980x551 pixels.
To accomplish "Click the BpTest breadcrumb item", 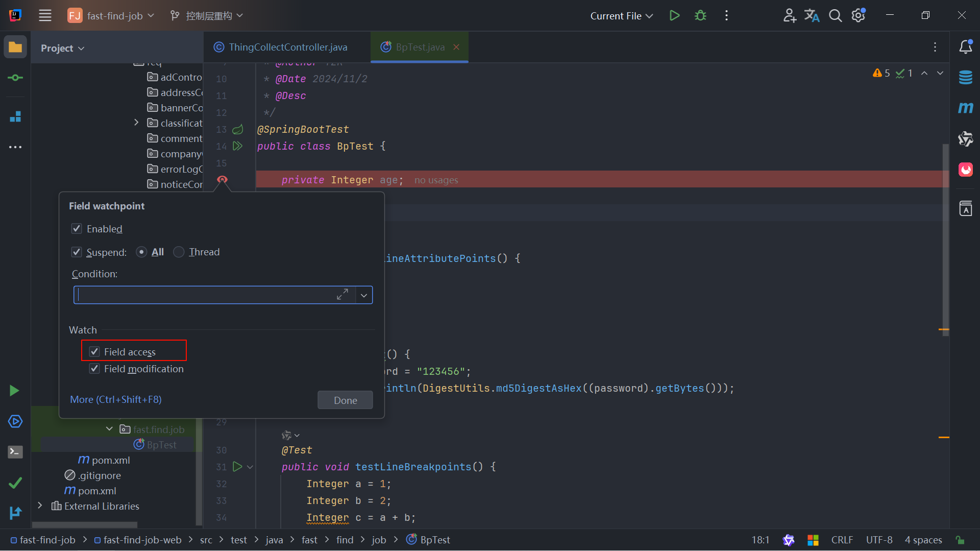I will [428, 540].
